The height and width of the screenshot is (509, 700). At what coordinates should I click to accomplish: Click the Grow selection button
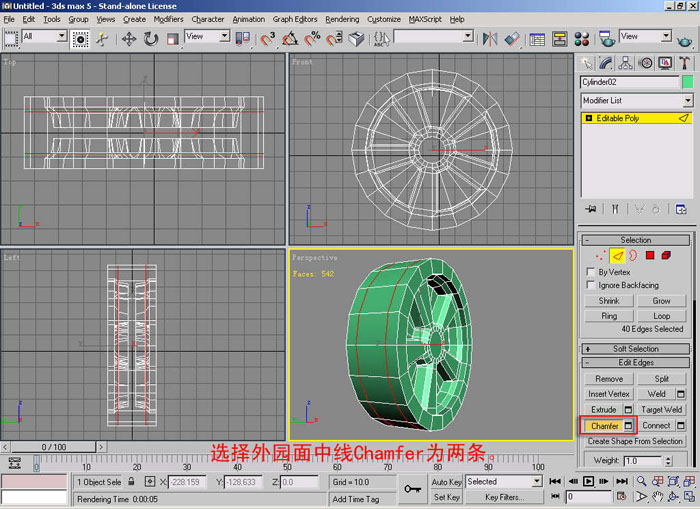(x=661, y=301)
